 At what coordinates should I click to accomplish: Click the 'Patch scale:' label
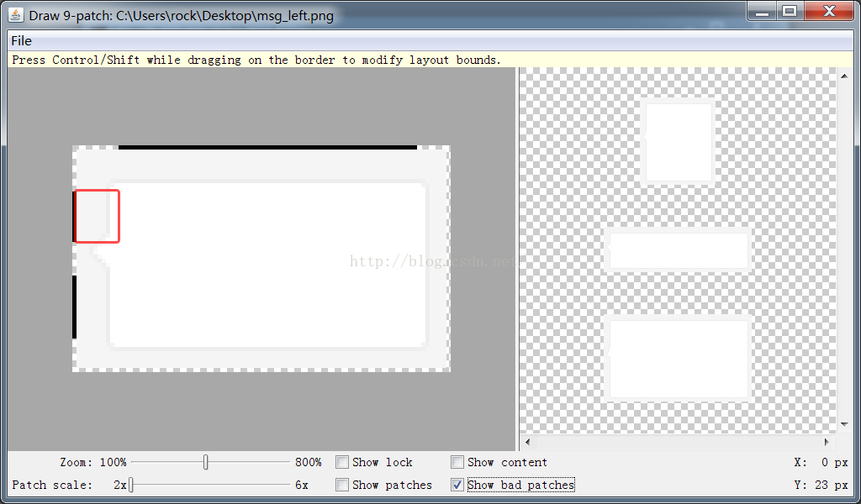click(x=52, y=485)
